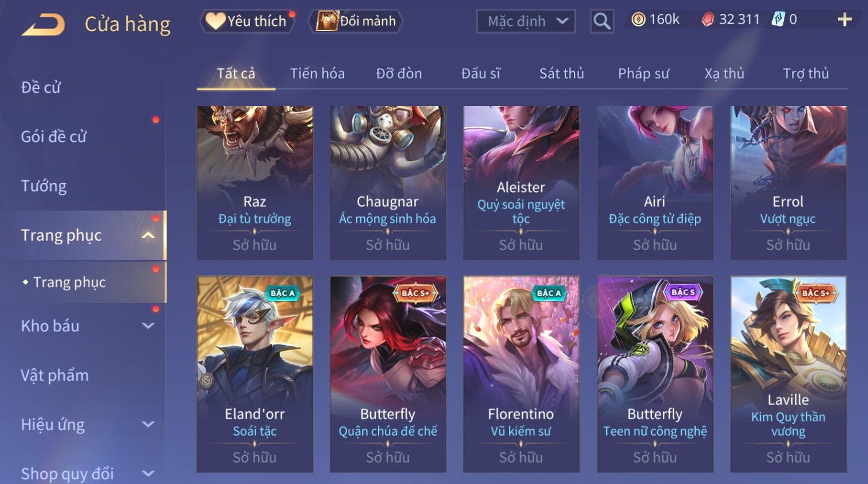Screen dimensions: 868x484
Task: Open Gói đề cử in sidebar
Action: pyautogui.click(x=54, y=137)
